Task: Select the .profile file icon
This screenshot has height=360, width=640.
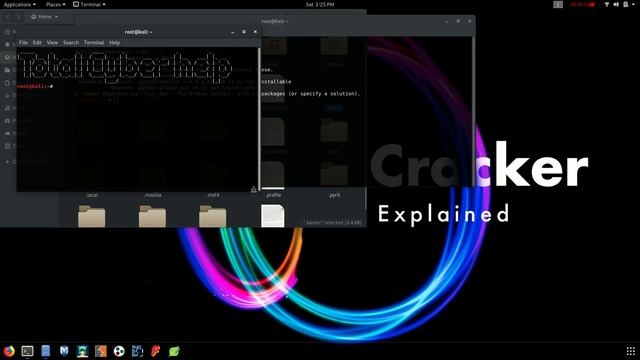Action: pos(273,216)
